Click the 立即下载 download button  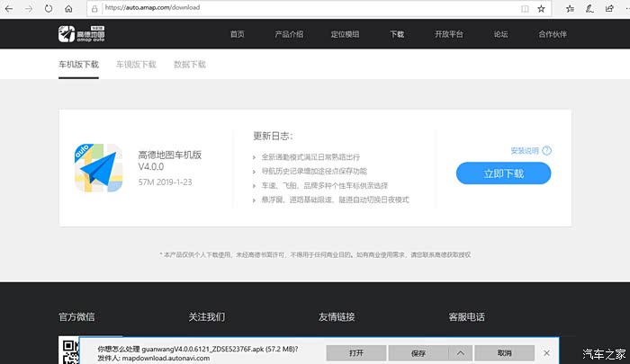click(503, 173)
